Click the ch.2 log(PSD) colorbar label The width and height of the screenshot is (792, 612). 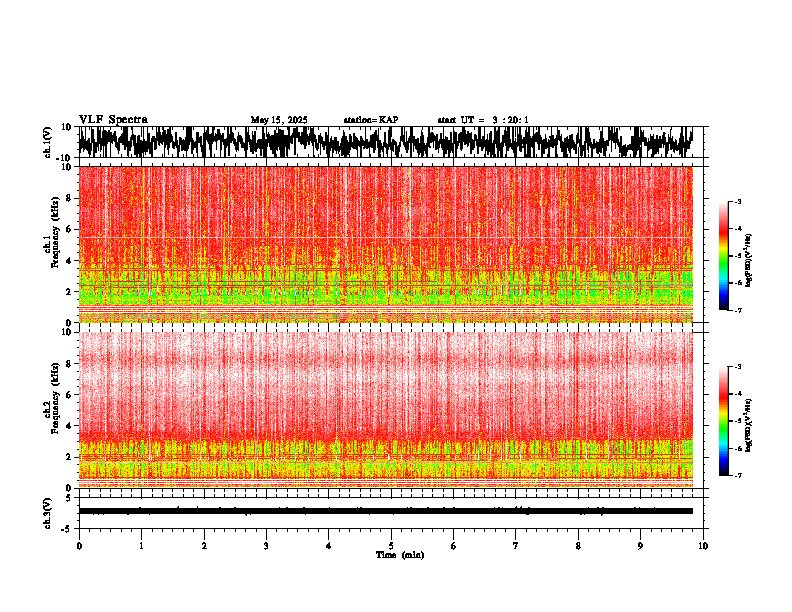(749, 425)
